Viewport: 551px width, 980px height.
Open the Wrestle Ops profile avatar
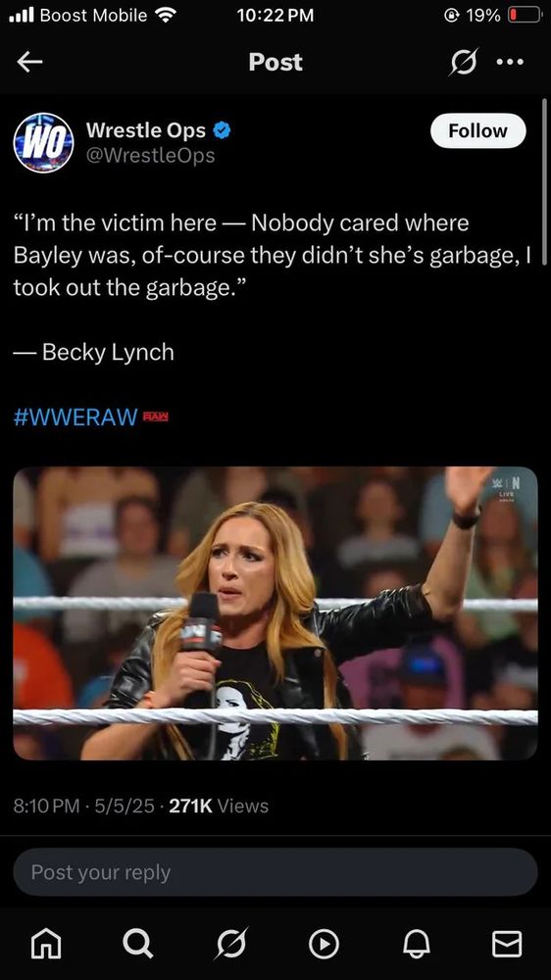[x=43, y=142]
